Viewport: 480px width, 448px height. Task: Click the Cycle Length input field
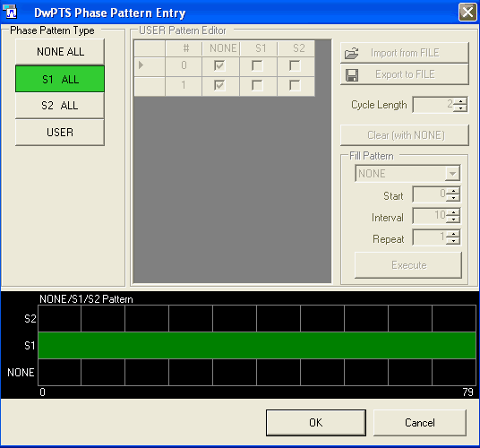(x=433, y=105)
